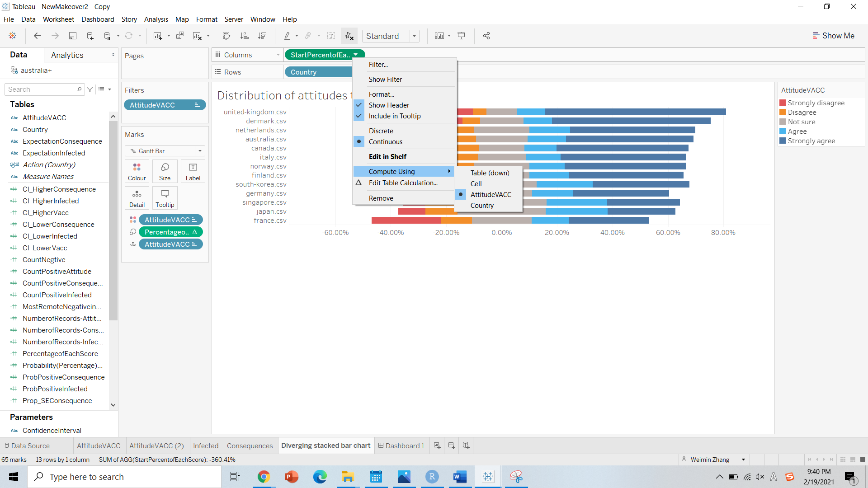
Task: Uncheck Include in Tooltip option
Action: 394,116
